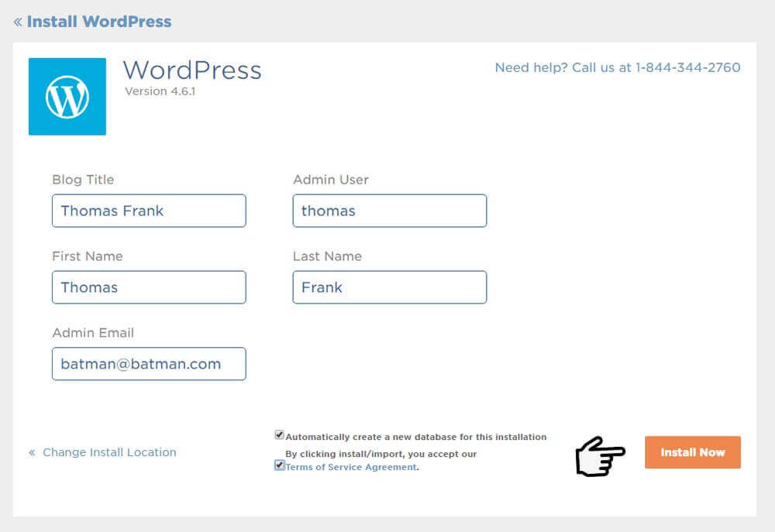
Task: Select the Version 4.6.1 text
Action: [x=160, y=91]
